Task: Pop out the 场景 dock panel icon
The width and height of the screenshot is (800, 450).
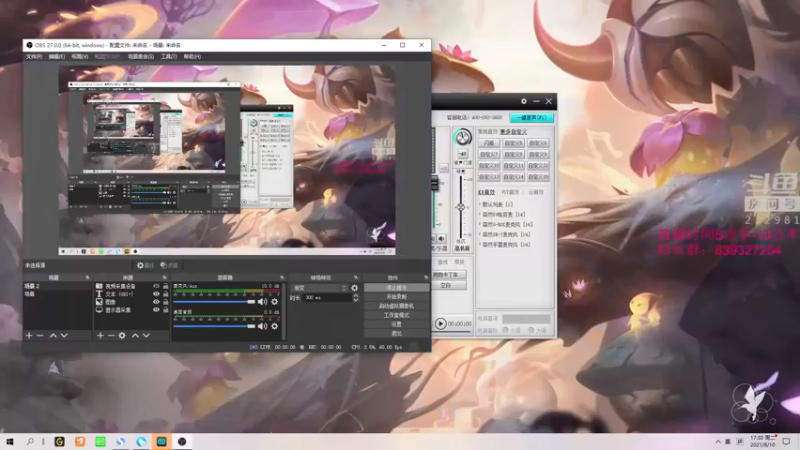Action: click(x=87, y=278)
